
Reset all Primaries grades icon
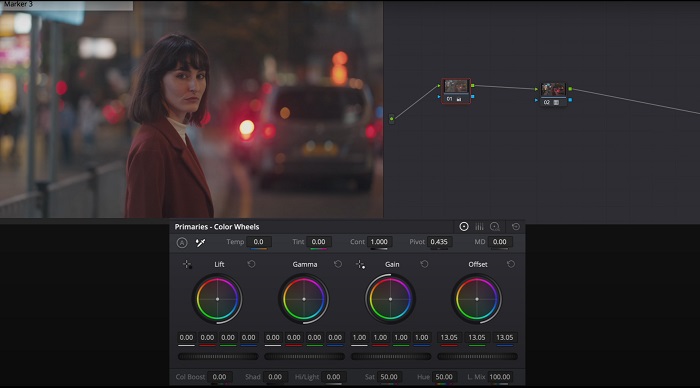coord(516,227)
